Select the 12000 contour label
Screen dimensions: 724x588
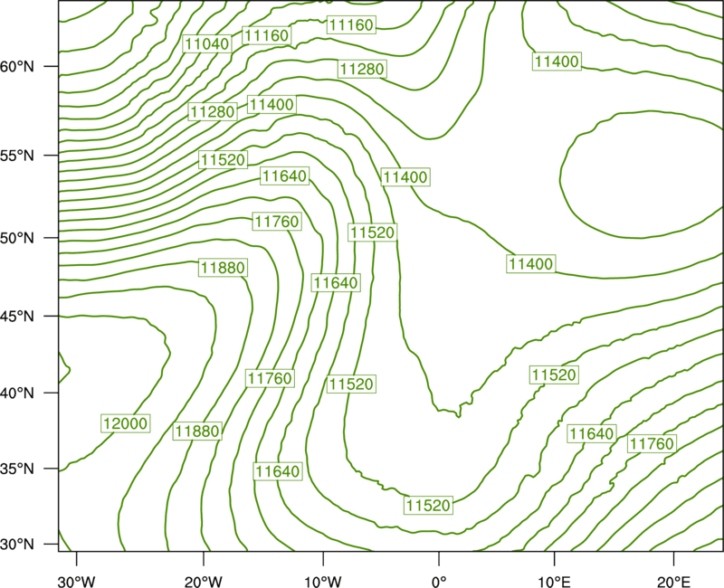[x=126, y=423]
